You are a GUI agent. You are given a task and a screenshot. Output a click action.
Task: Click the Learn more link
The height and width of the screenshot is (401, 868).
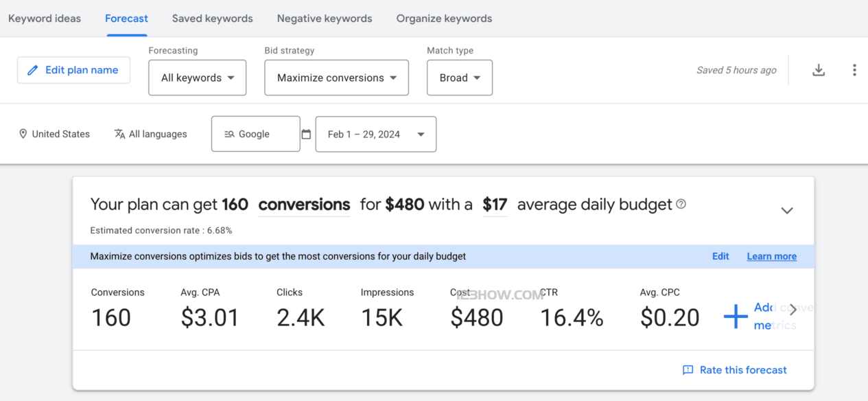771,256
